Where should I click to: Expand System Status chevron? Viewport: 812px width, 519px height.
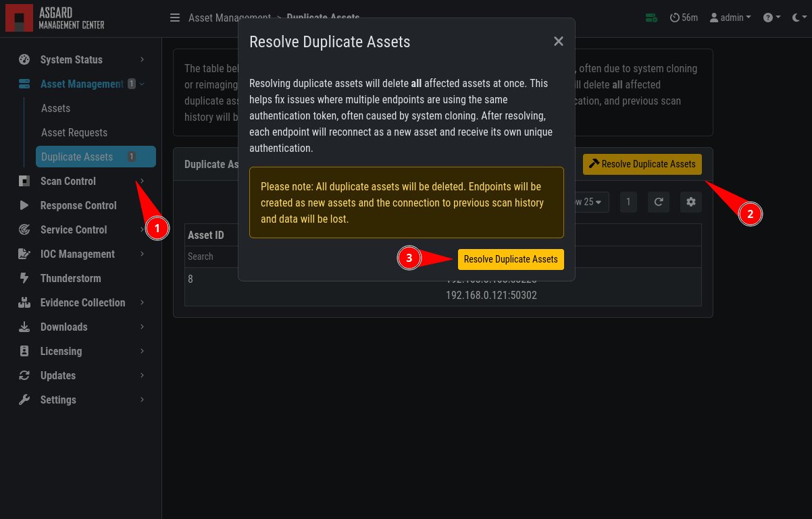(x=143, y=59)
